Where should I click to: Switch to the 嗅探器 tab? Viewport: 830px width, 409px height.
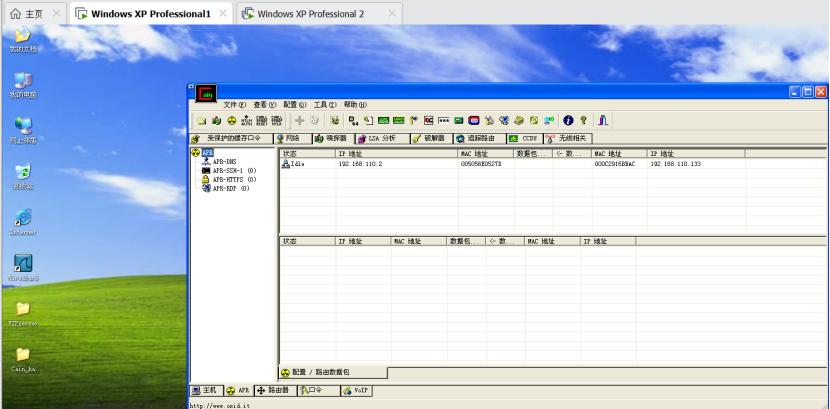(332, 138)
